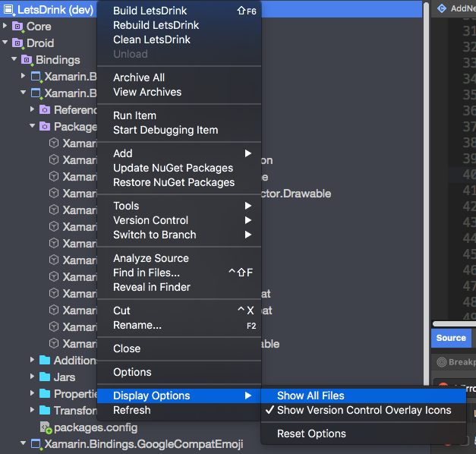This screenshot has width=476, height=454.
Task: Expand the Jars folder node
Action: (33, 377)
